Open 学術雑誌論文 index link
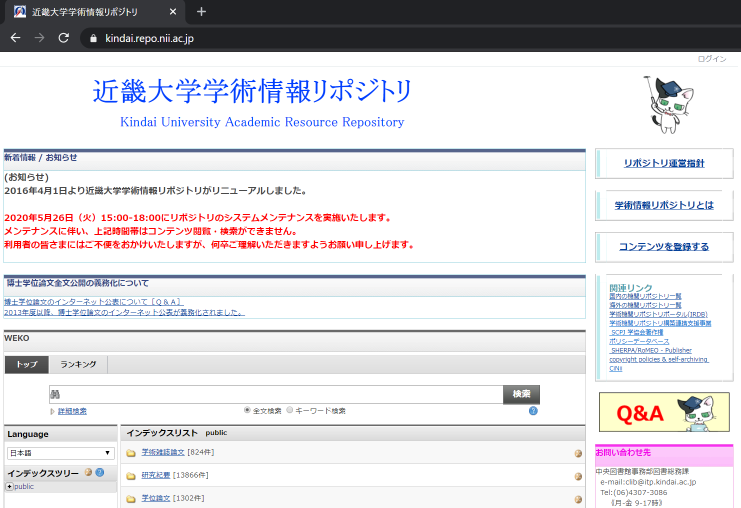741x508 pixels. (163, 452)
